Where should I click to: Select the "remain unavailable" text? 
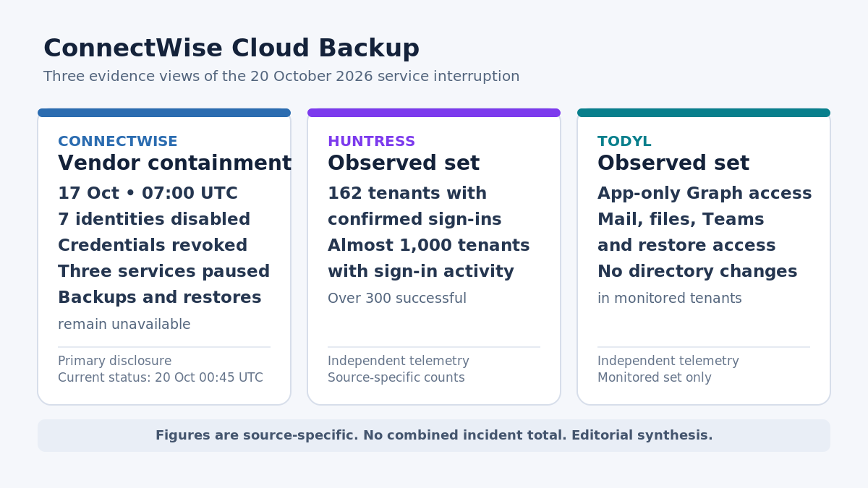124,325
